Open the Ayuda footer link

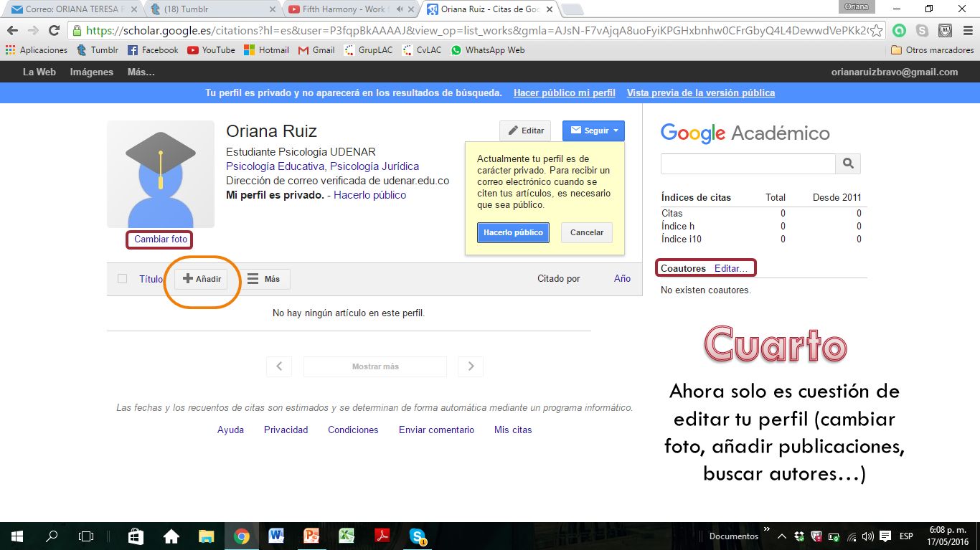click(x=230, y=430)
